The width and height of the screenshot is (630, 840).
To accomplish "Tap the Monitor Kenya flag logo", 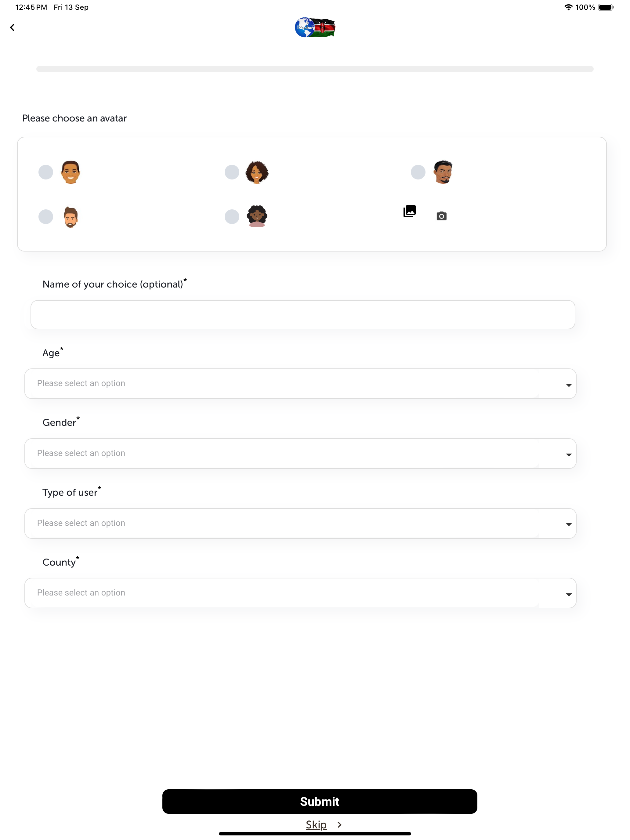I will (315, 27).
